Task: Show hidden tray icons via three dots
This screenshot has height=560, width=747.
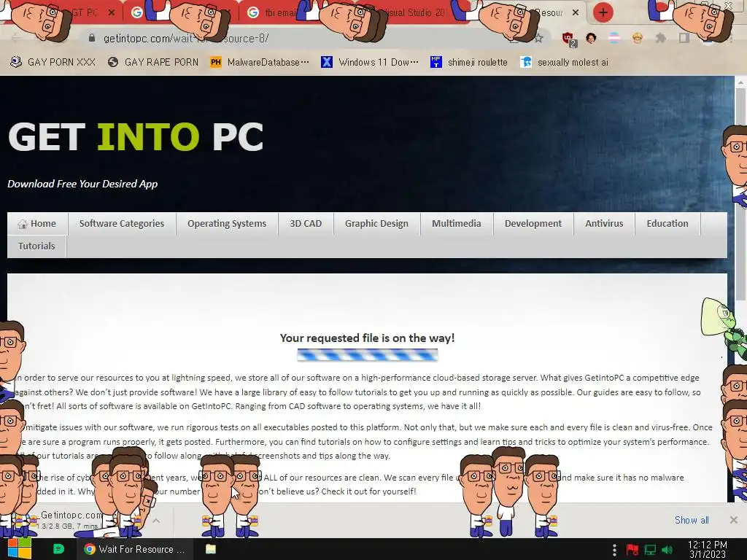Action: tap(614, 550)
